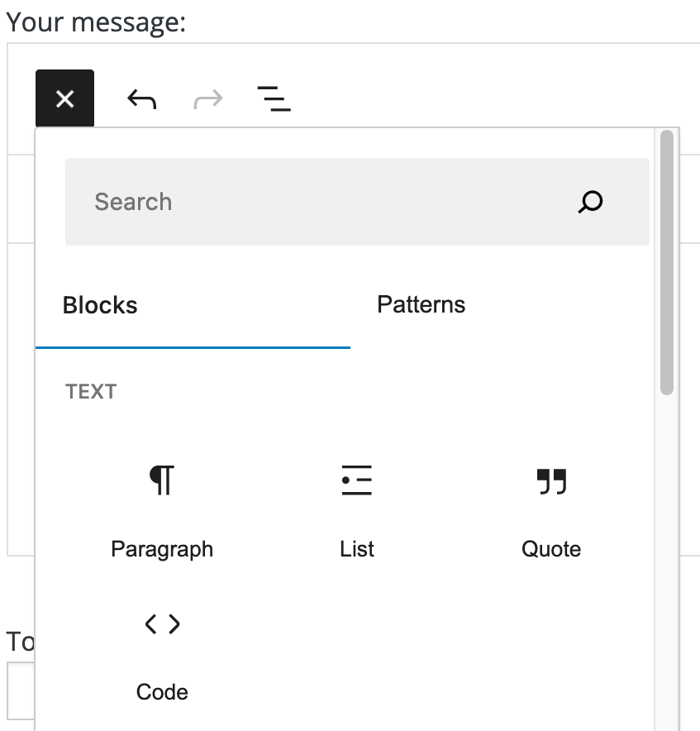Click the List label text
This screenshot has height=731, width=700.
tap(356, 548)
